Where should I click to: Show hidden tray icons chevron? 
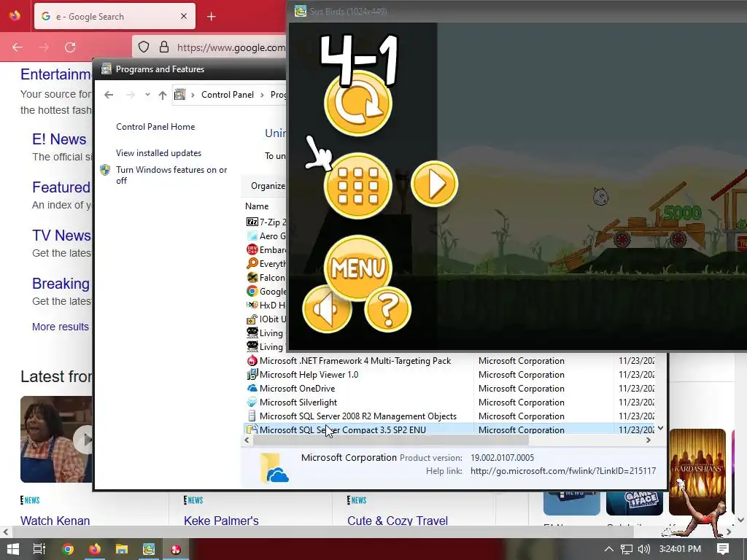(x=608, y=549)
